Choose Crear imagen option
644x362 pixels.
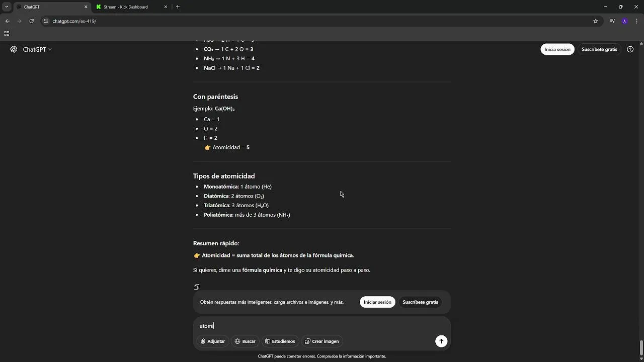coord(322,341)
